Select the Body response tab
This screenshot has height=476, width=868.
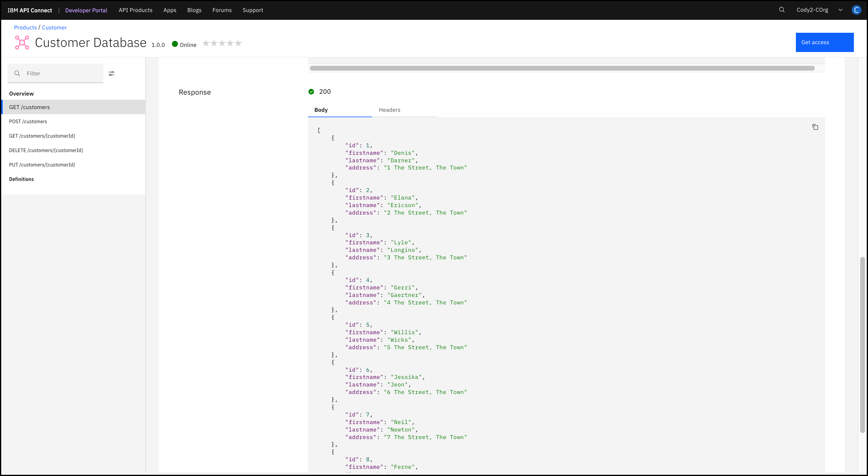[321, 110]
